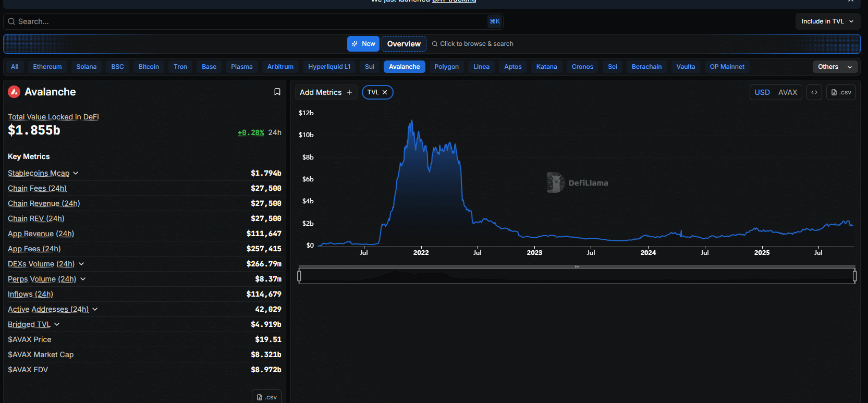Select the All chains tab
868x403 pixels.
tap(15, 67)
